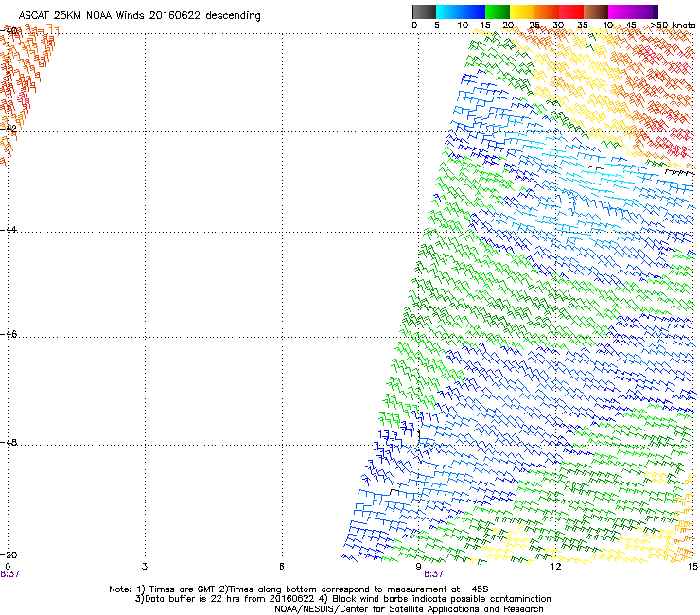Screen dimensions: 700x615
Task: Click the yellow 20-25 knots color band
Action: click(522, 11)
